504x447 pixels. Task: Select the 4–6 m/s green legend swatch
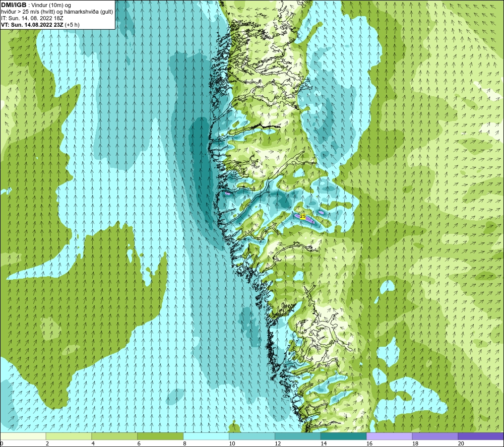tap(114, 436)
